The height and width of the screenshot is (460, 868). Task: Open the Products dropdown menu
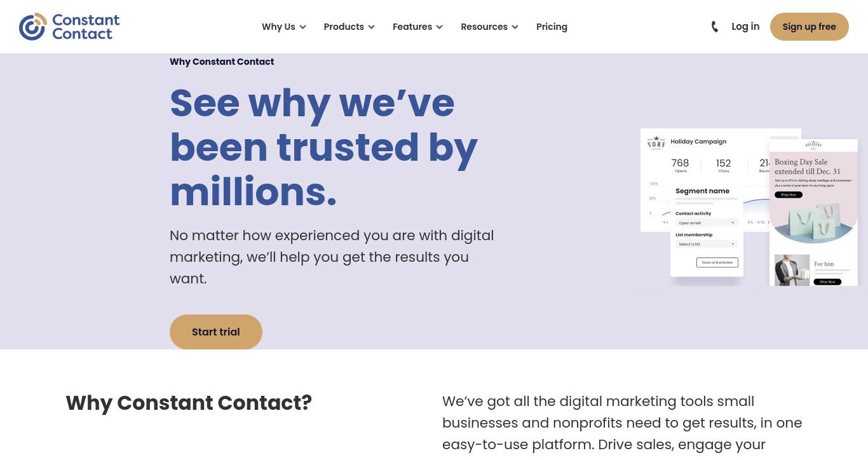349,27
